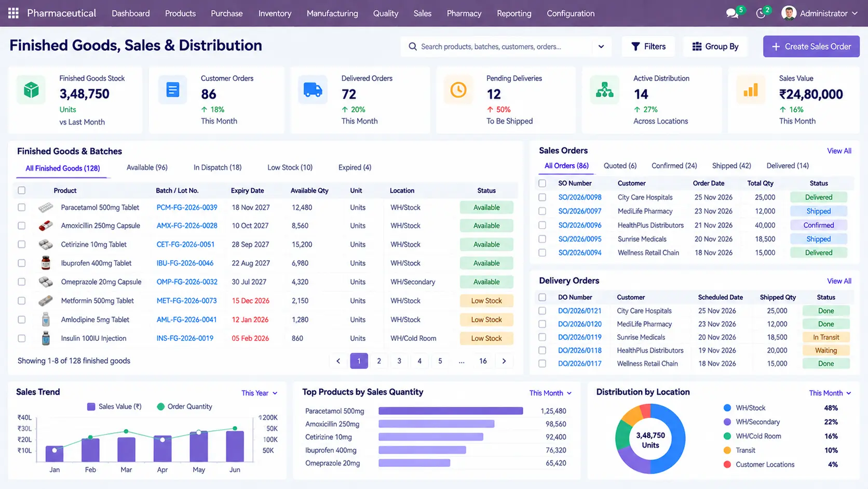Switch to Shipped (42) orders tab
Screen dimensions: 868x489
tap(731, 166)
